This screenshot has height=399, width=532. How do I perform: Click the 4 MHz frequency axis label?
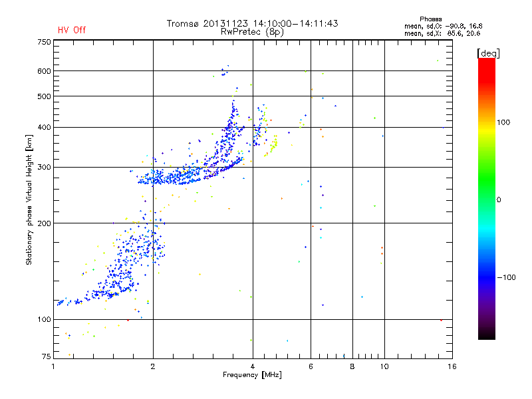[253, 366]
